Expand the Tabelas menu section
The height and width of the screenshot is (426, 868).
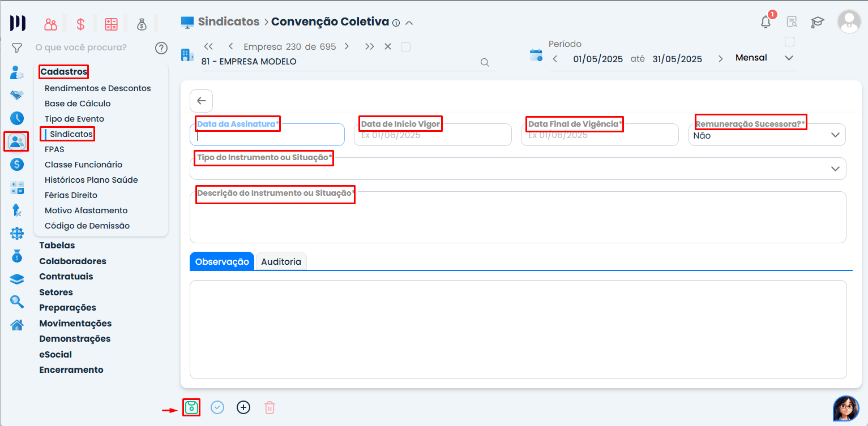(57, 246)
